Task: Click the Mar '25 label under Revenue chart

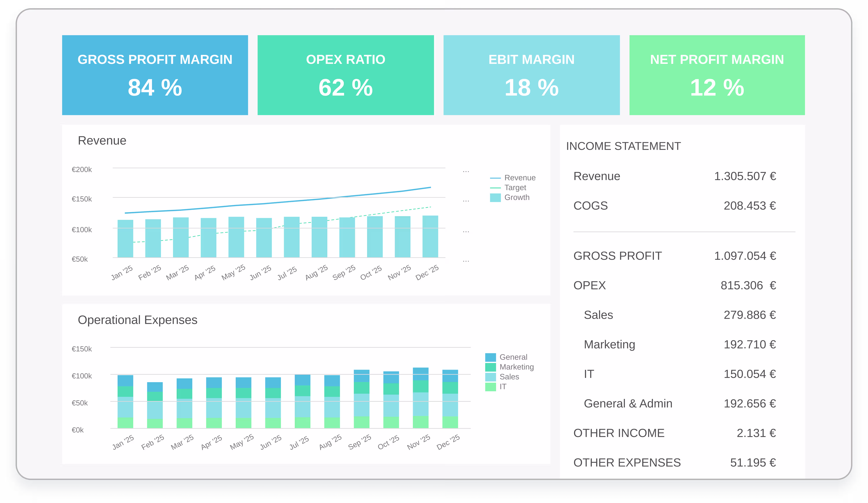Action: (178, 272)
